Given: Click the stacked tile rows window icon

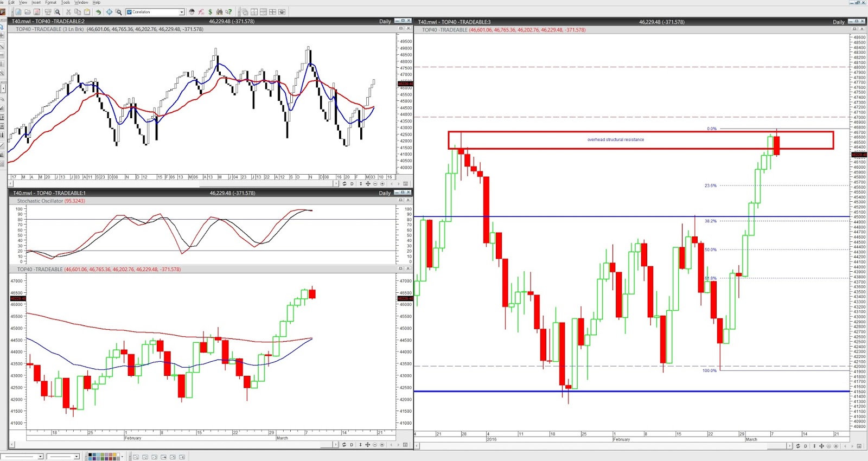Looking at the screenshot, I should pos(263,12).
